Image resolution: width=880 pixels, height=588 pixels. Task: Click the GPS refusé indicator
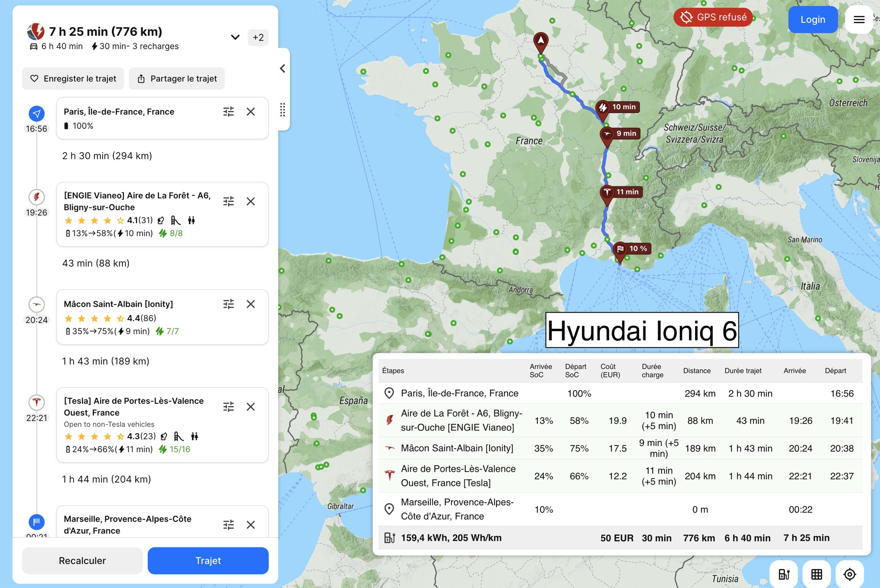coord(713,17)
